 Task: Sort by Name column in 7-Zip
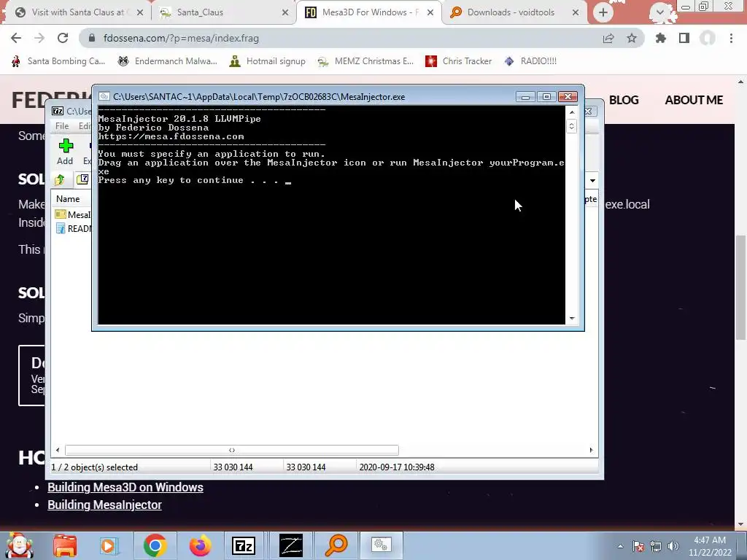[x=68, y=199]
